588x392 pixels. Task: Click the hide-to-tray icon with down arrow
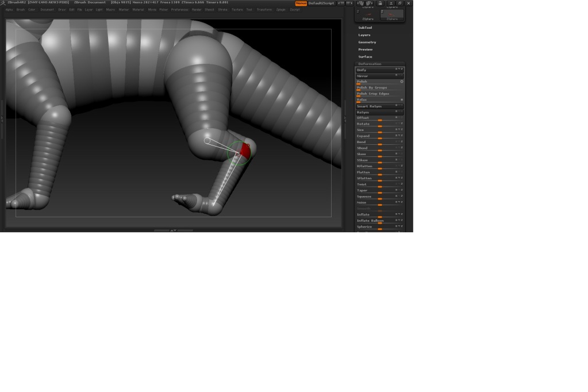pos(391,3)
